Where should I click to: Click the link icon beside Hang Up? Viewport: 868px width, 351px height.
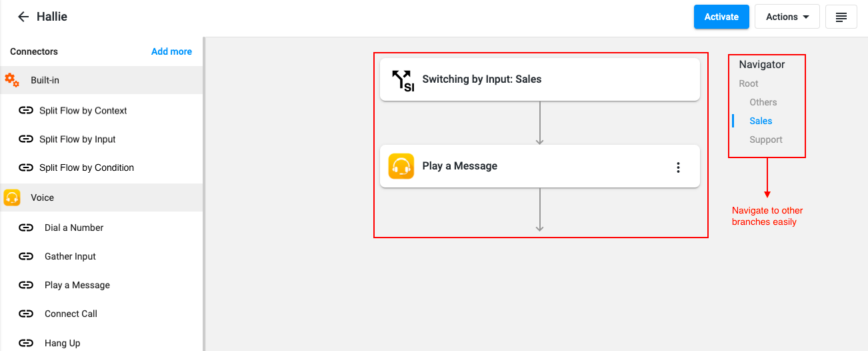26,343
